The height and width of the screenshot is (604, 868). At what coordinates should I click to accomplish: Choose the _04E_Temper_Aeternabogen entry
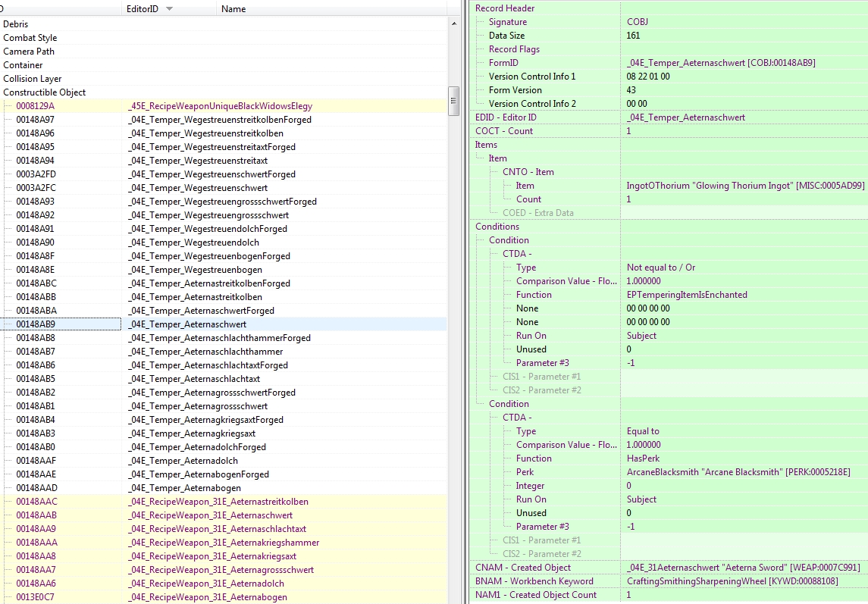[x=184, y=488]
